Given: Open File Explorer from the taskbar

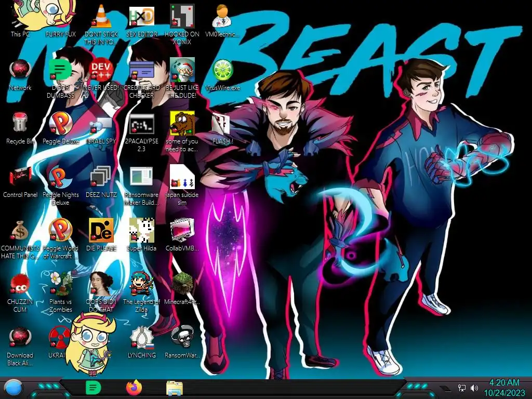Looking at the screenshot, I should 175,388.
